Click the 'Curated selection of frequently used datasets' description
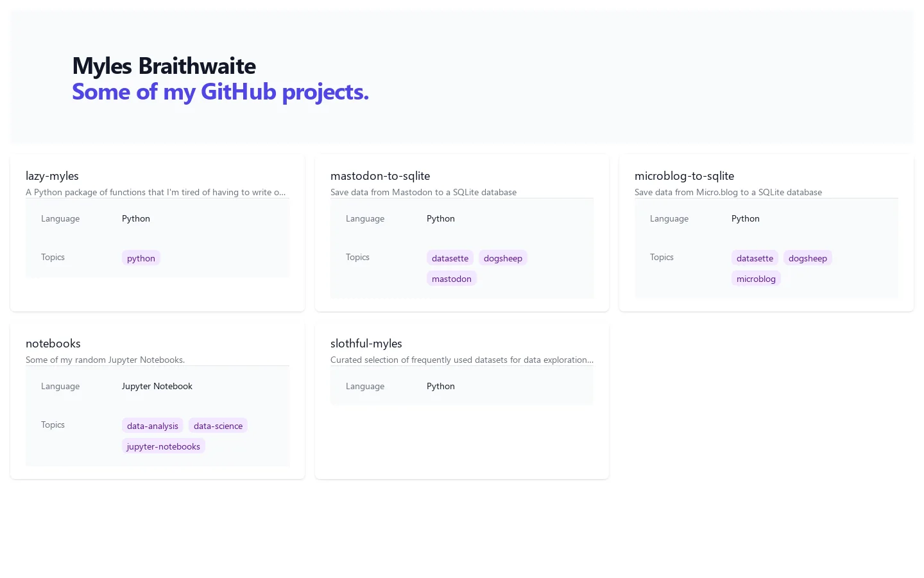 pyautogui.click(x=462, y=360)
